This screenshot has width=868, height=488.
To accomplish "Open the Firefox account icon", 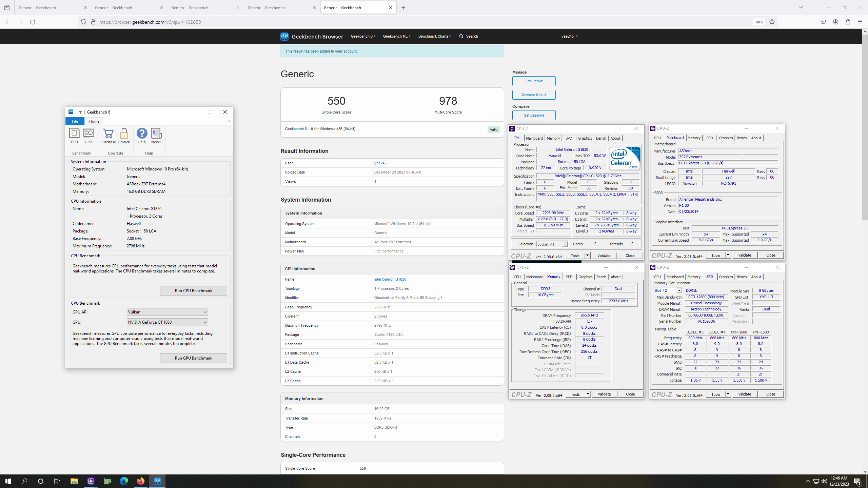I will click(835, 22).
